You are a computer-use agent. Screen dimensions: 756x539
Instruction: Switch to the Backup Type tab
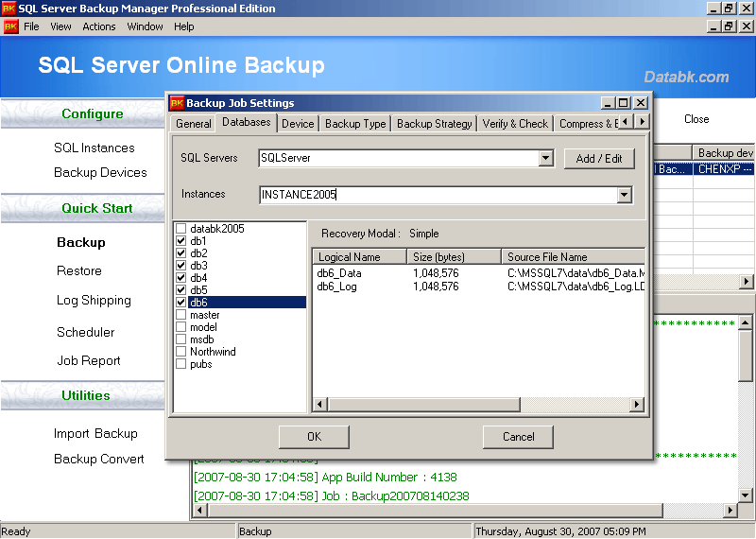click(355, 124)
